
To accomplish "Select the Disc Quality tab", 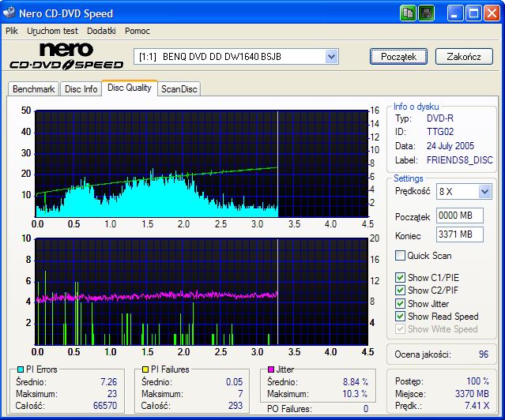I will pyautogui.click(x=130, y=88).
